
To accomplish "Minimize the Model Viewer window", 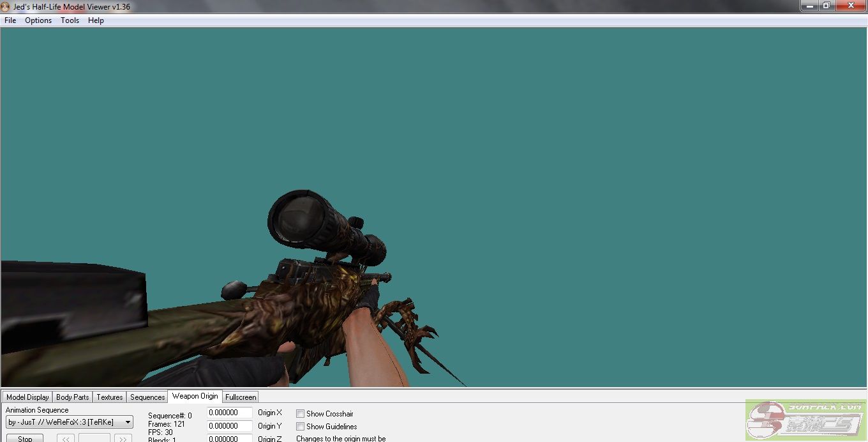I will pyautogui.click(x=809, y=5).
